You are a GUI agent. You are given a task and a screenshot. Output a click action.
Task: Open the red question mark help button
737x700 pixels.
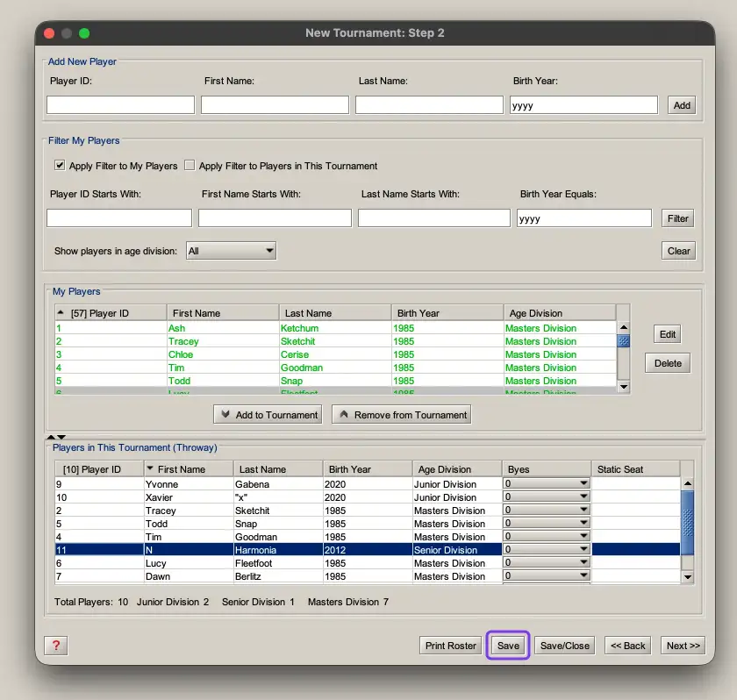pos(56,645)
